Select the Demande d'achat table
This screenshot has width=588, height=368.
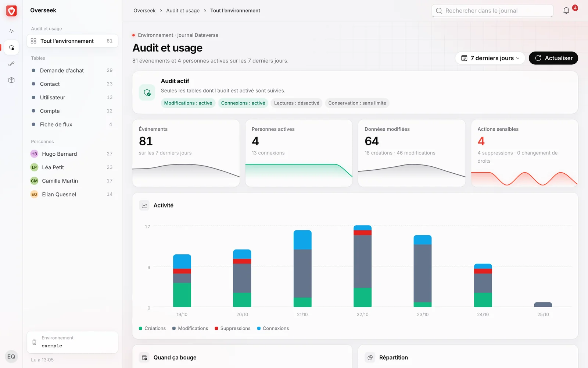tap(72, 70)
